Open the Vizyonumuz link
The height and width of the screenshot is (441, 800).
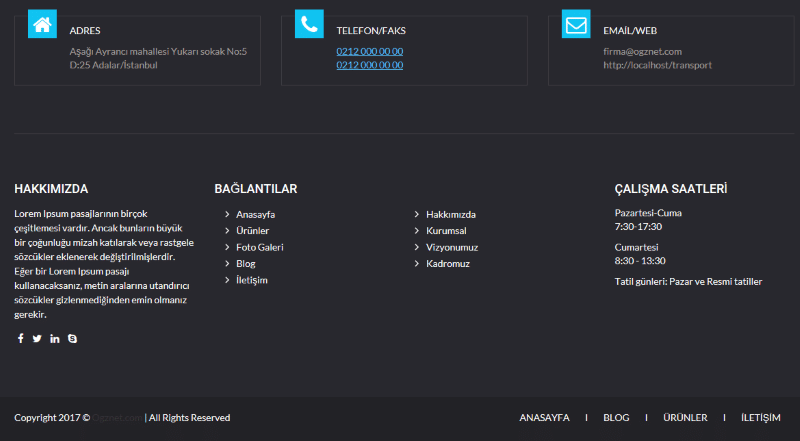pyautogui.click(x=452, y=247)
